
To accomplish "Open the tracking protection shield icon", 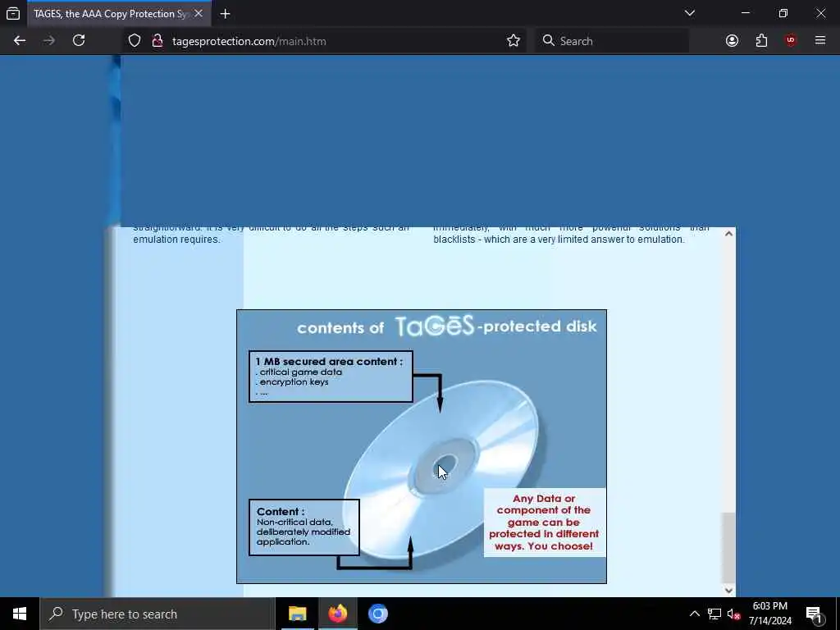I will [x=135, y=41].
